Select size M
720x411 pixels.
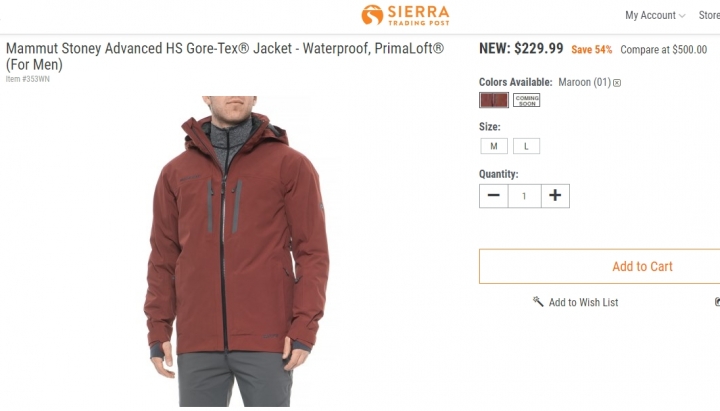[x=494, y=146]
